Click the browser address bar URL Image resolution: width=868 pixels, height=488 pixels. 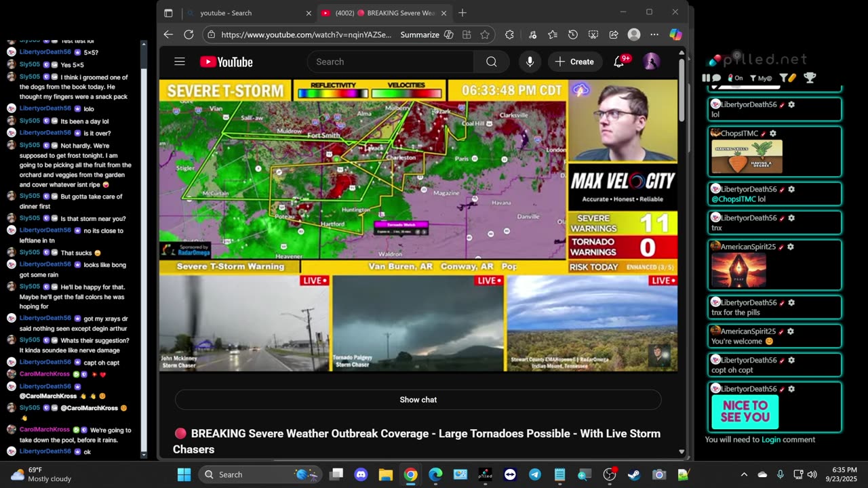point(306,35)
